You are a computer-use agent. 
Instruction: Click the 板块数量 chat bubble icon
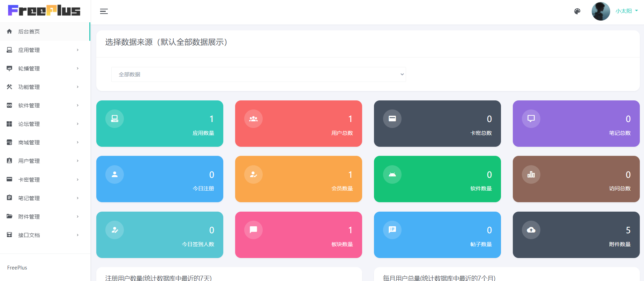click(x=253, y=230)
